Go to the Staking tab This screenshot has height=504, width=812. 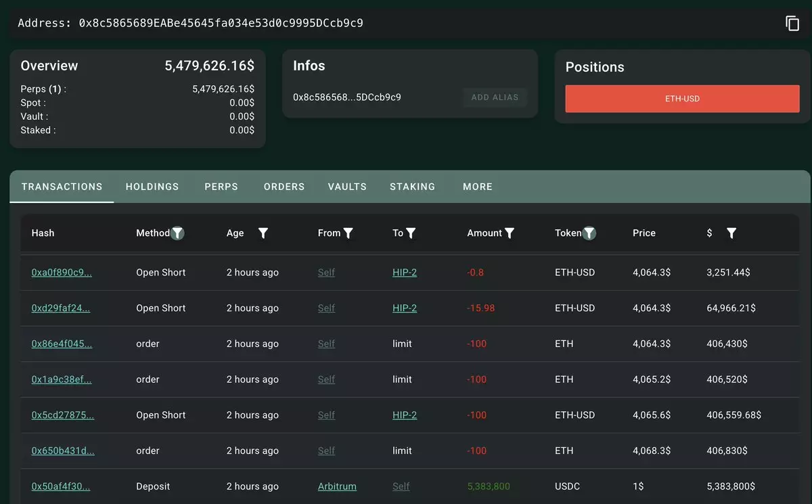tap(412, 187)
